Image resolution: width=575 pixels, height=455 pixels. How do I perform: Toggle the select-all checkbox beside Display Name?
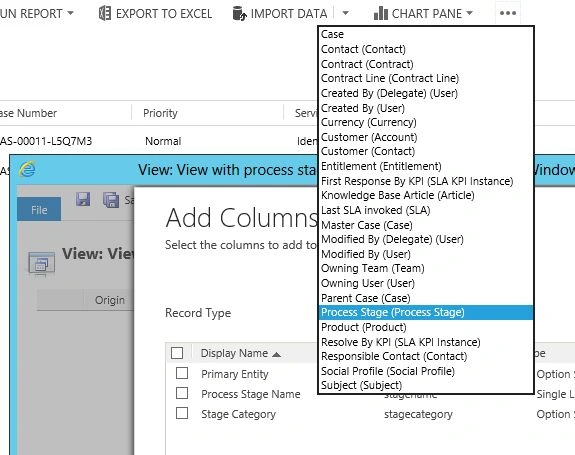[x=177, y=353]
